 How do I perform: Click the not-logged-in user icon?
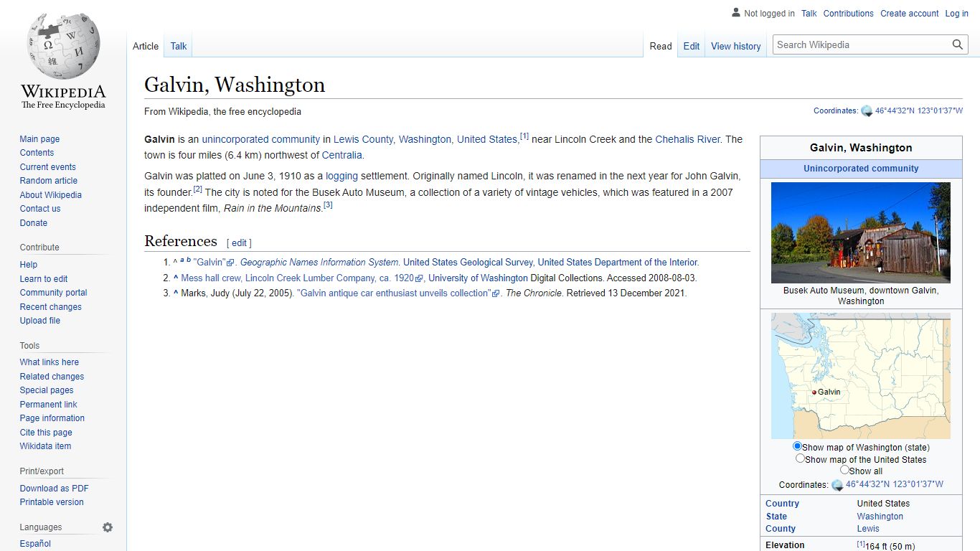736,13
